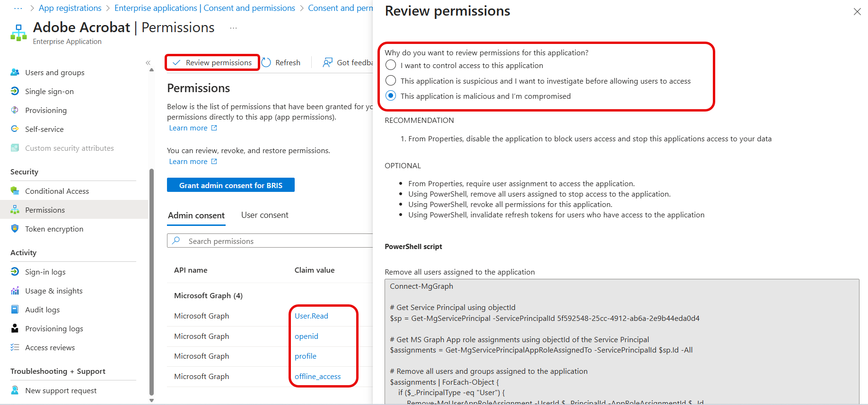Select 'This application is malicious and I'm compromised'

tap(390, 95)
